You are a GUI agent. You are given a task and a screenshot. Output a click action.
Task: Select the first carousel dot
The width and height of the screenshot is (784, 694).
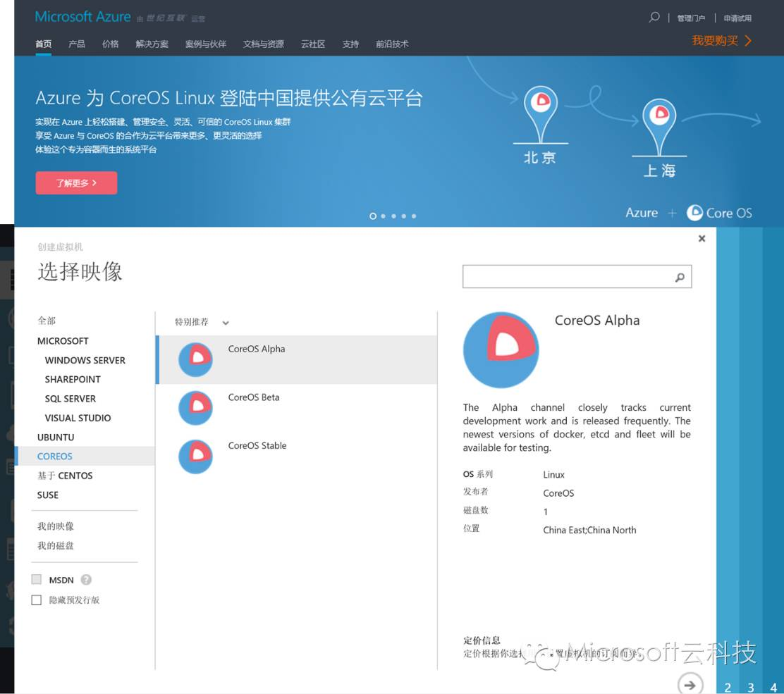coord(373,216)
